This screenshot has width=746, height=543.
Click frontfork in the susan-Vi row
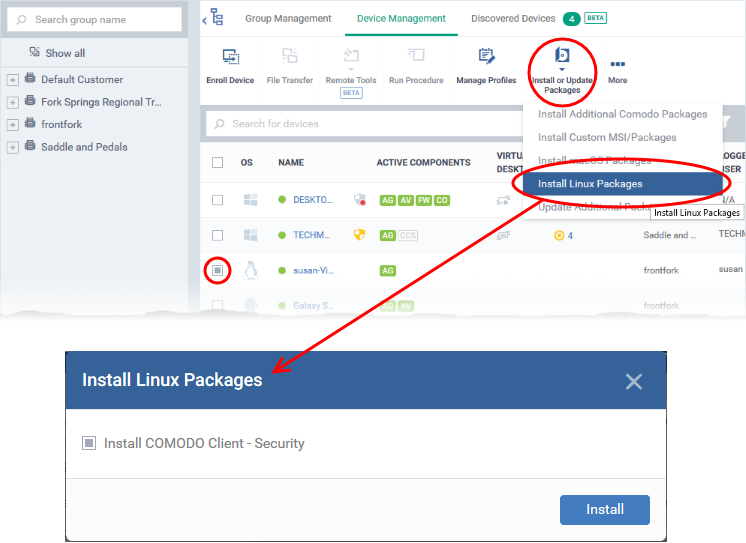coord(661,270)
